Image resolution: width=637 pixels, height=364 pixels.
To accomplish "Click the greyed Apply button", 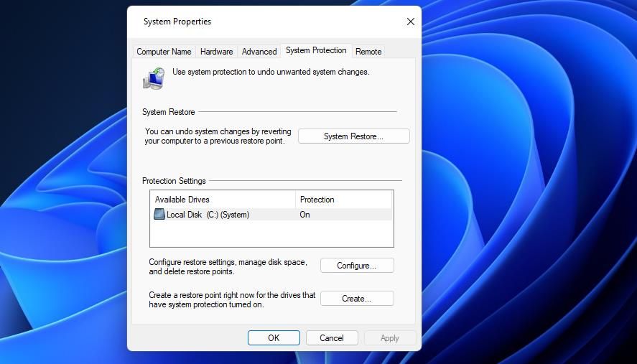I will tap(389, 338).
